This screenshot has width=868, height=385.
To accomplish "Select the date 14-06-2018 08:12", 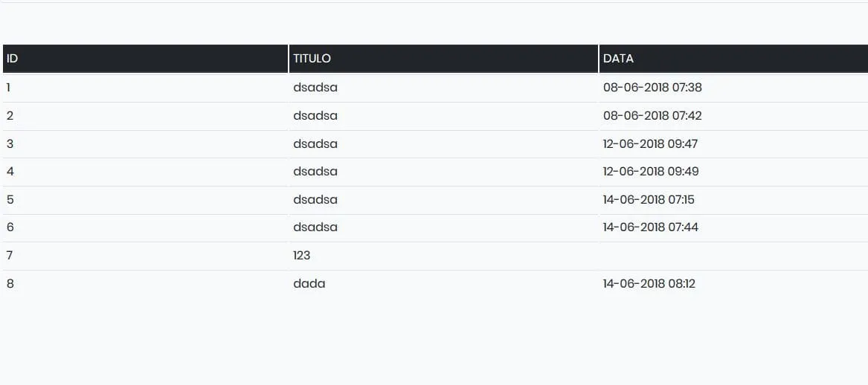I will point(649,284).
